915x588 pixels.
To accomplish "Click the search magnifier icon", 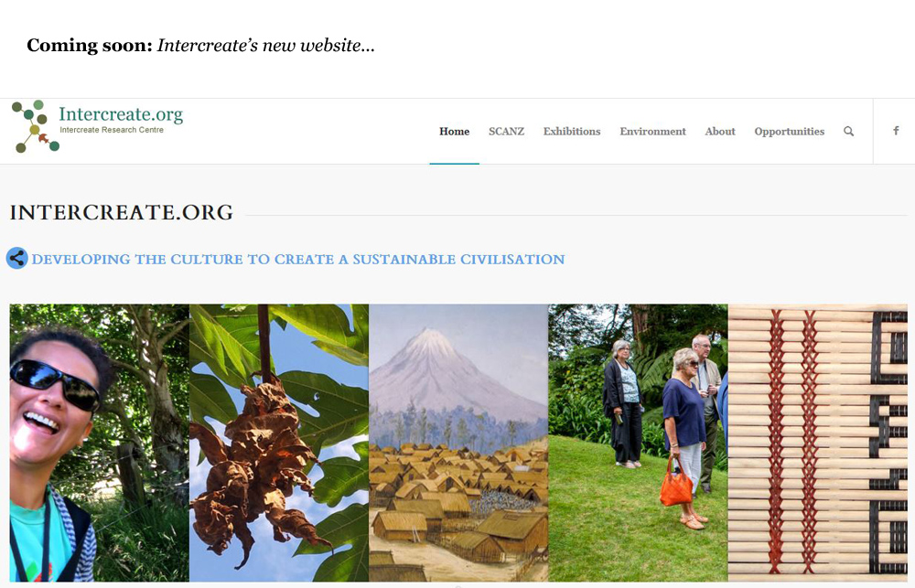I will click(848, 132).
